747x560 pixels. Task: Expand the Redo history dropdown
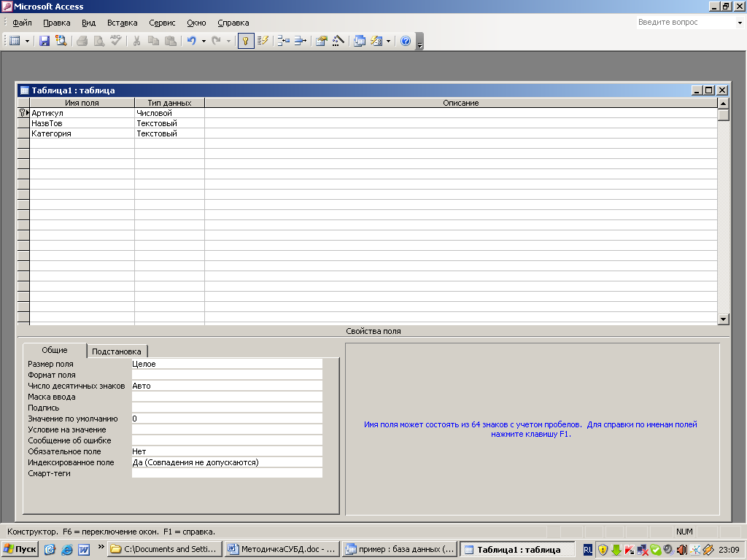point(228,42)
